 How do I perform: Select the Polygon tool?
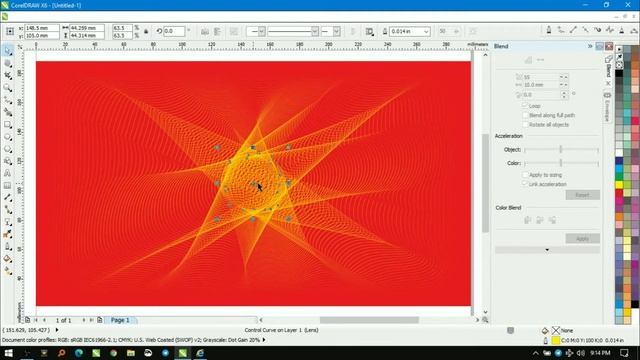(8, 149)
